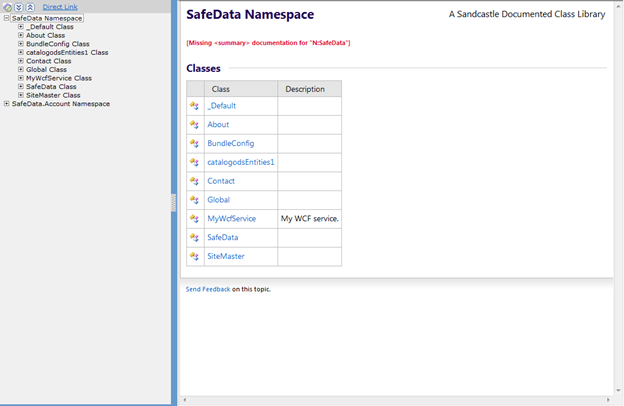Screen dimensions: 624x406
Task: Open the SafeData class link in table
Action: (x=223, y=237)
